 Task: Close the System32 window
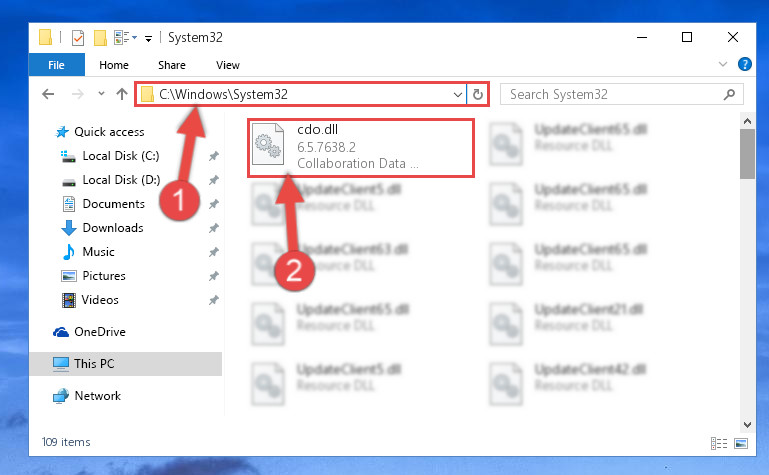pyautogui.click(x=733, y=37)
